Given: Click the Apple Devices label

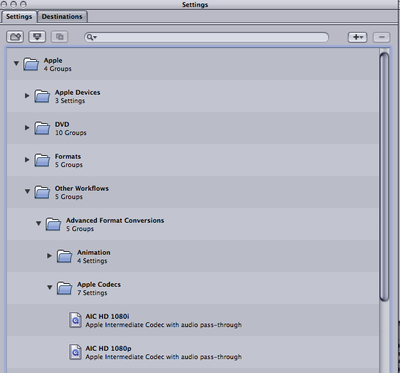Looking at the screenshot, I should coord(77,92).
